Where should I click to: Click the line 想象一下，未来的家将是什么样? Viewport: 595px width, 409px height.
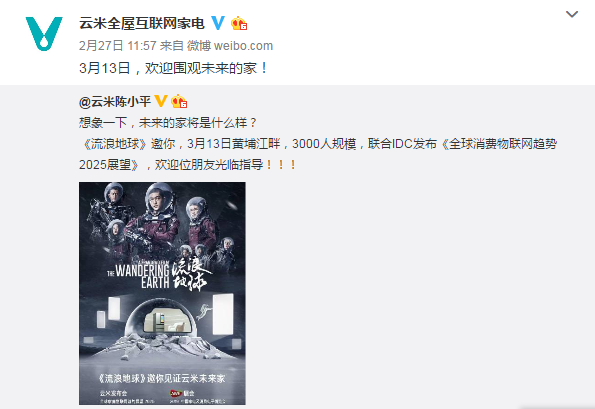pyautogui.click(x=168, y=123)
